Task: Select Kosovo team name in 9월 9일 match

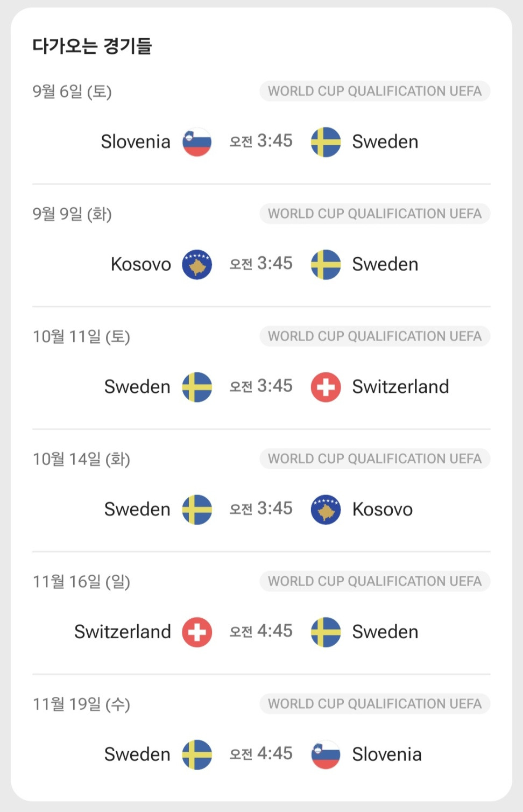Action: (x=141, y=264)
